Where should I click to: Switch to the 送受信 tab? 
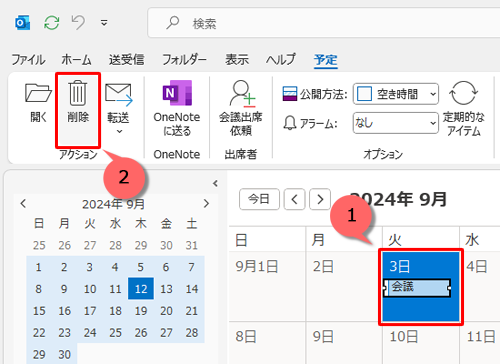(x=126, y=60)
